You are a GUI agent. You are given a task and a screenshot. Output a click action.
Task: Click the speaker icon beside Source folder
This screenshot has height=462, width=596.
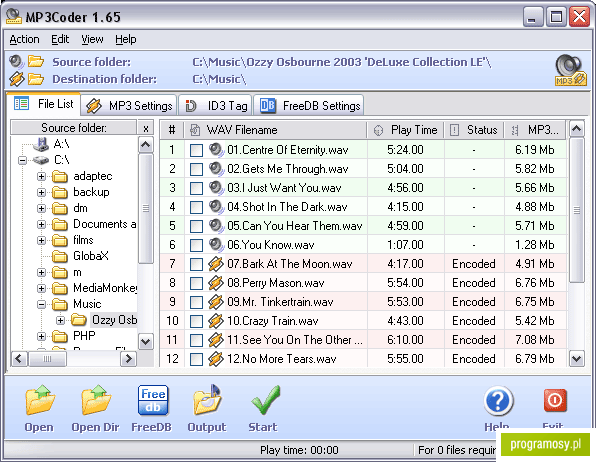click(17, 61)
